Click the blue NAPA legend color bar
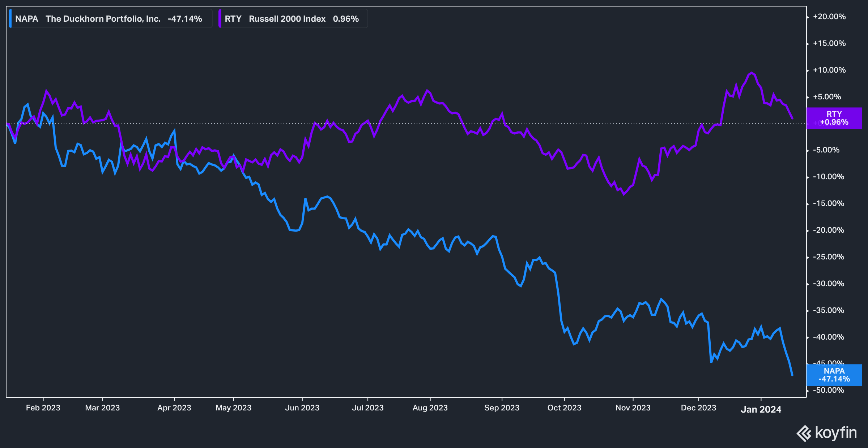868x448 pixels. [10, 18]
